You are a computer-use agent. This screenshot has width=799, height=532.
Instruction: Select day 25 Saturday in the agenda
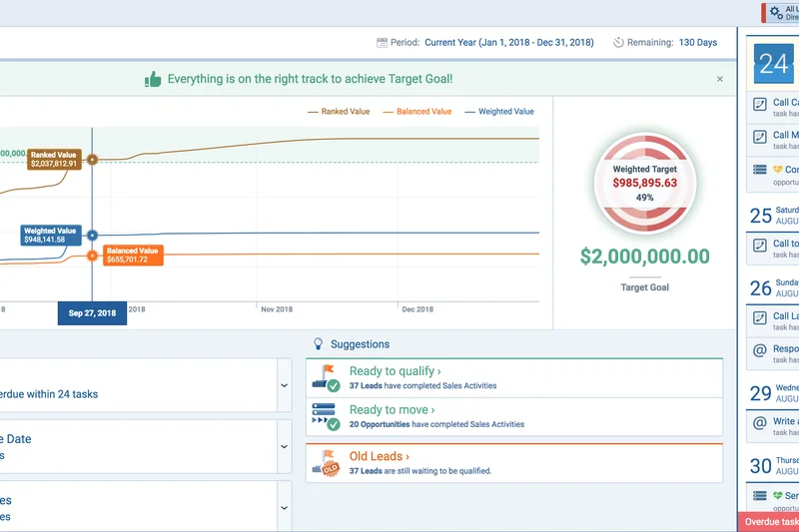773,216
